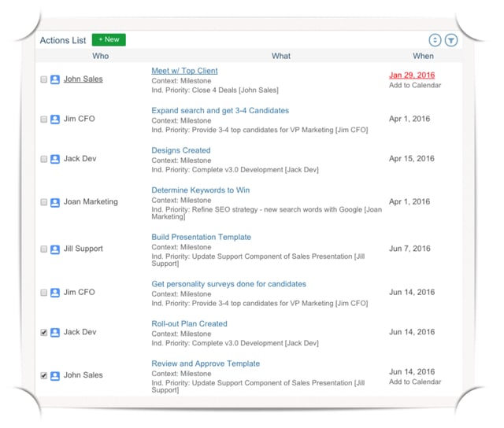
Task: Check the box for Determine Keywords to Win
Action: click(x=44, y=202)
